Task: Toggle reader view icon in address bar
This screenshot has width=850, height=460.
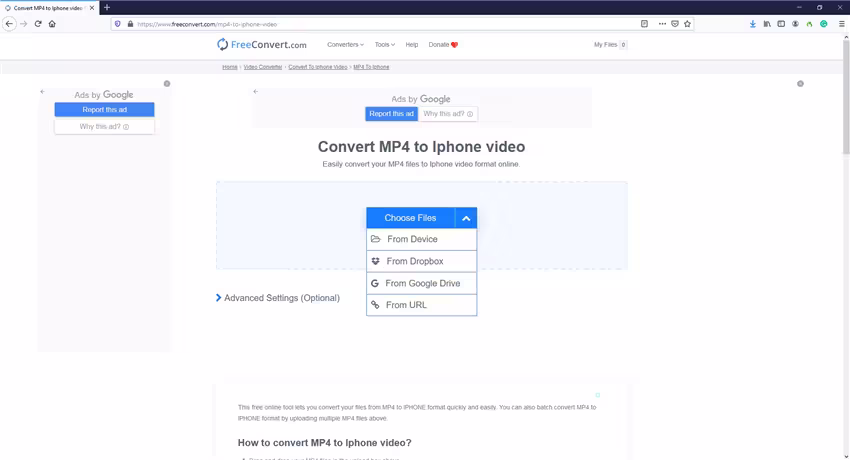Action: click(x=644, y=24)
